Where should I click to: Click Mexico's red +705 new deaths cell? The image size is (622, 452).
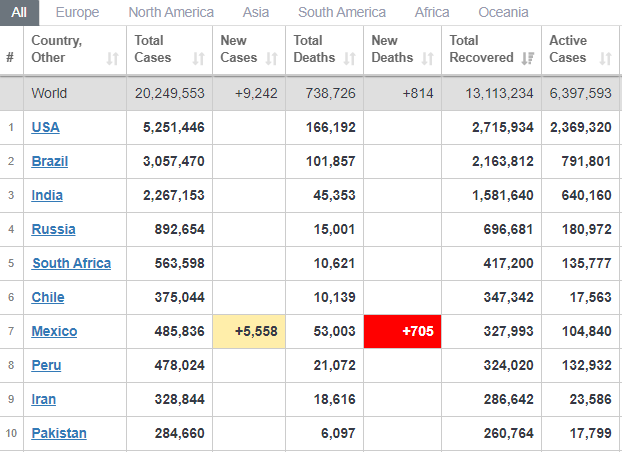pyautogui.click(x=403, y=331)
